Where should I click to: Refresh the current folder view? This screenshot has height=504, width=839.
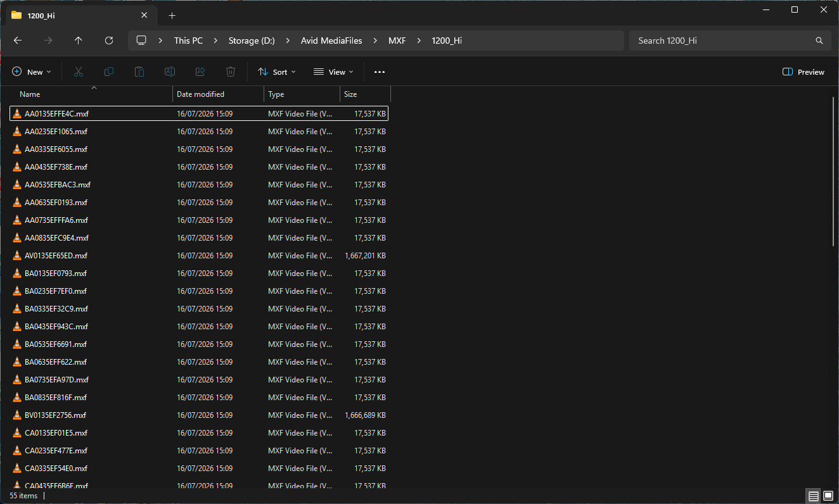click(109, 41)
